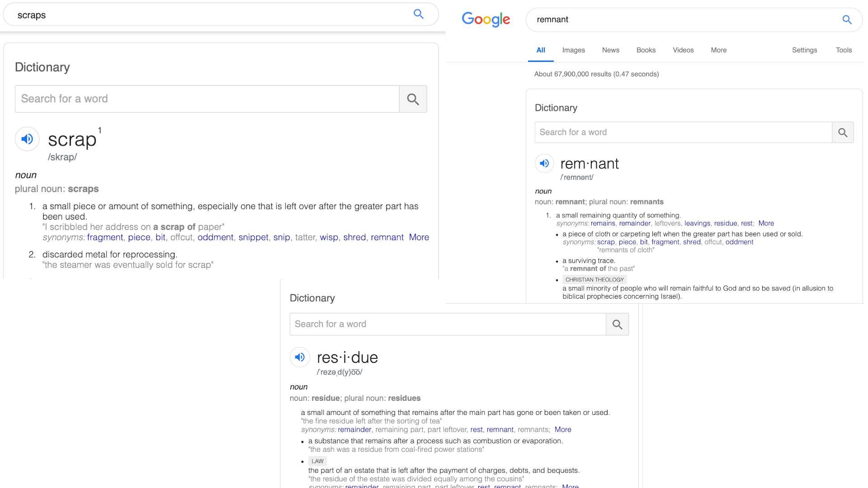
Task: Click blue search icon in scraps search bar
Action: [x=419, y=14]
